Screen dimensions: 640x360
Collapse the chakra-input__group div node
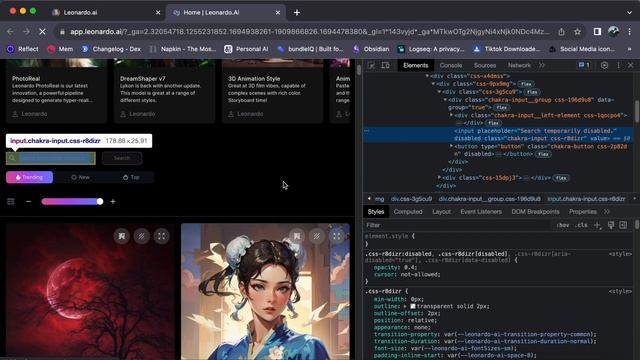tap(445, 100)
